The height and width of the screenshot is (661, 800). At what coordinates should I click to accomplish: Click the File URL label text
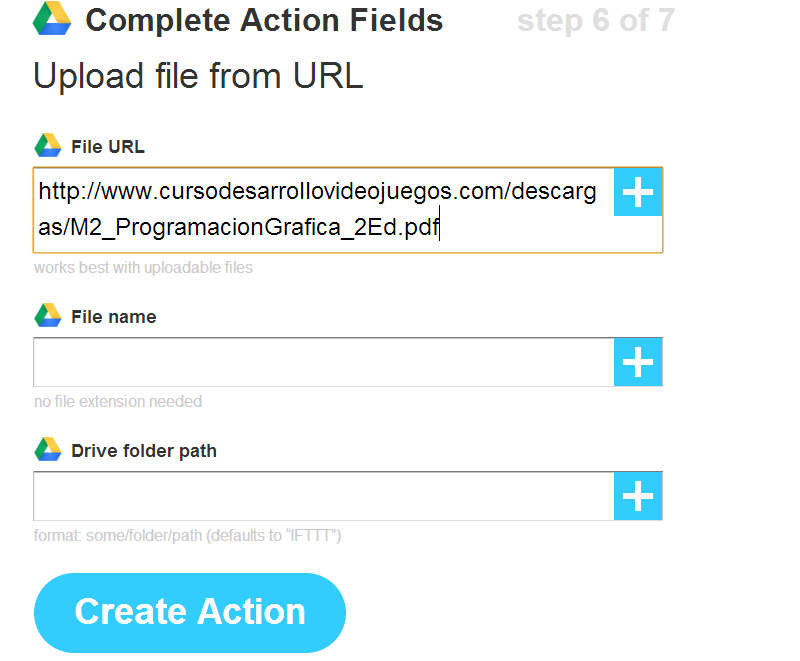point(108,147)
